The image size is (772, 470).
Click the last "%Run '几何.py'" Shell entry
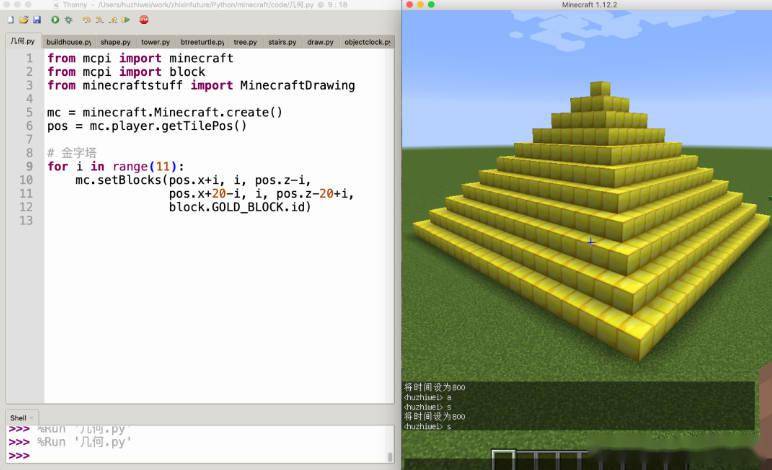[84, 442]
